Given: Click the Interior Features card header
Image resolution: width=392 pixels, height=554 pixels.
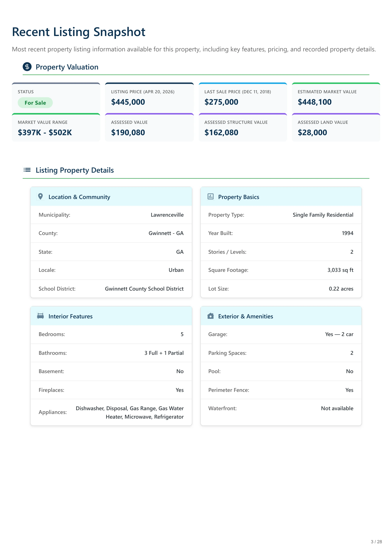Looking at the screenshot, I should tap(111, 316).
